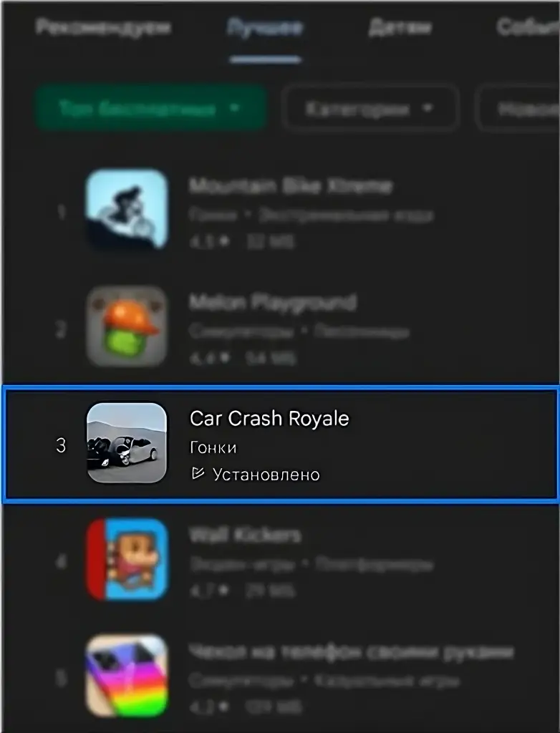The image size is (560, 733).
Task: Open the Wall Kickers app icon
Action: pos(127,559)
